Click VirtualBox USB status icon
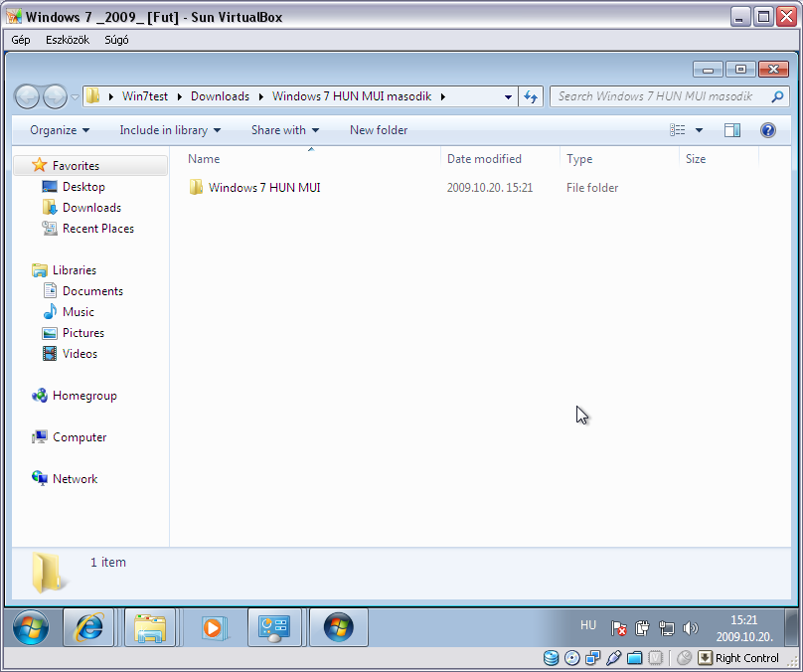The height and width of the screenshot is (672, 803). (613, 658)
